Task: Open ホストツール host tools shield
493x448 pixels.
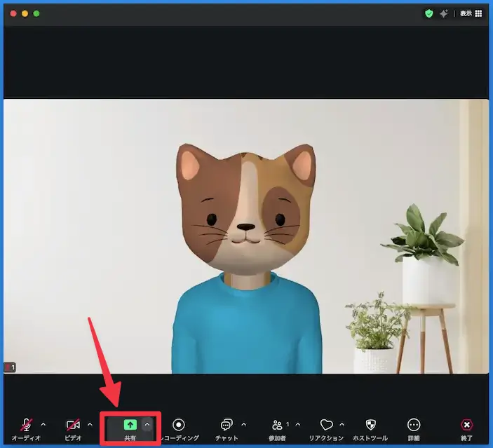Action: click(371, 425)
